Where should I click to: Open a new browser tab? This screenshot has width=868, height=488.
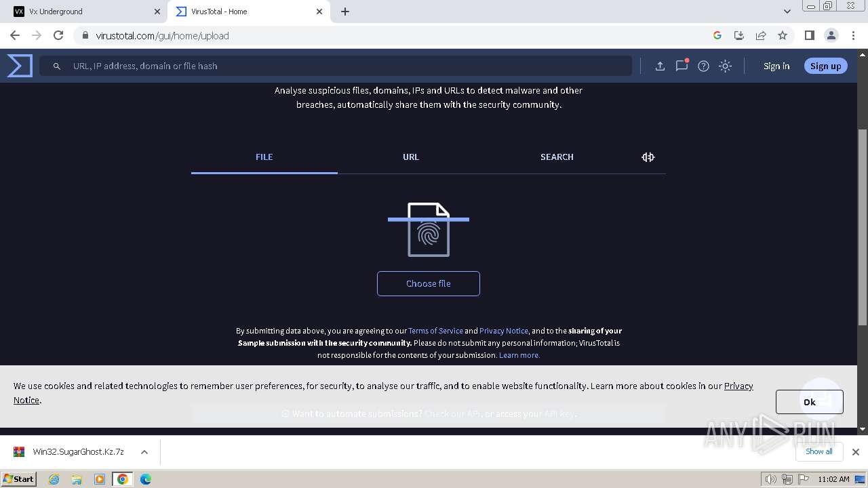click(x=345, y=12)
